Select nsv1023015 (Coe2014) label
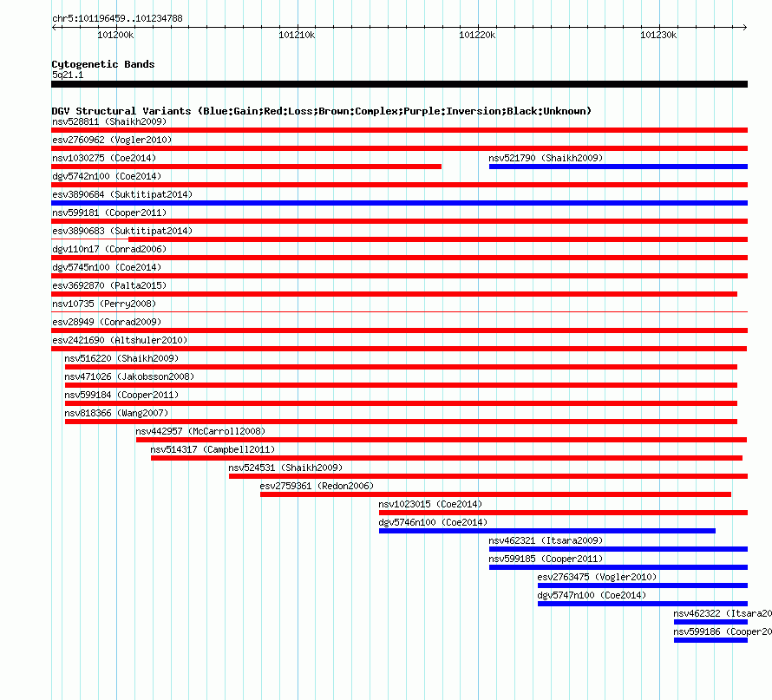This screenshot has width=772, height=700. [x=430, y=504]
